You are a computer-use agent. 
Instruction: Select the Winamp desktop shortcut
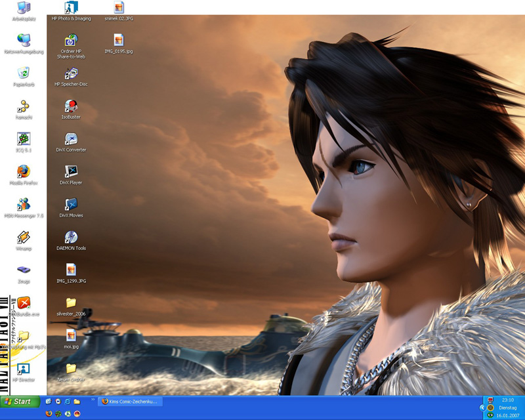(x=24, y=238)
